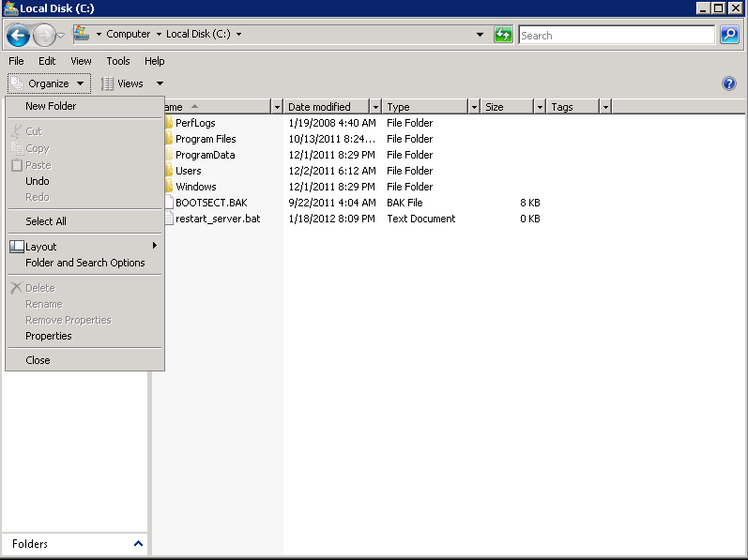Click the Computer breadcrumb

128,34
